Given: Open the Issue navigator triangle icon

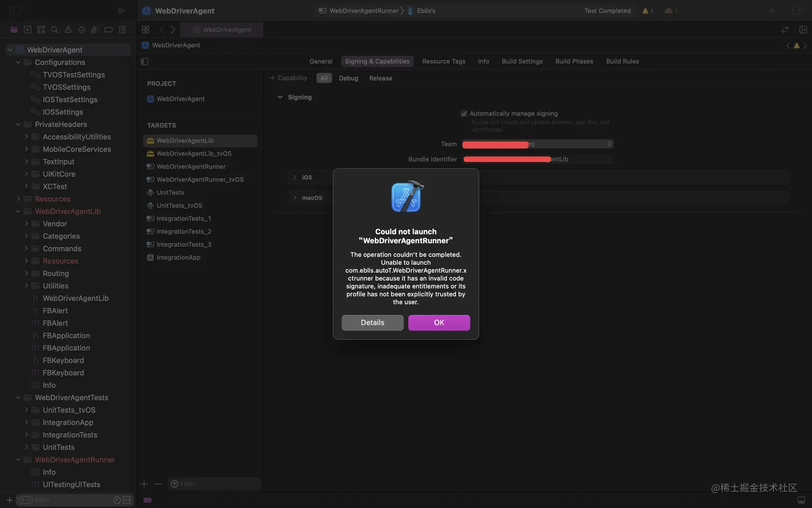Looking at the screenshot, I should (x=68, y=30).
